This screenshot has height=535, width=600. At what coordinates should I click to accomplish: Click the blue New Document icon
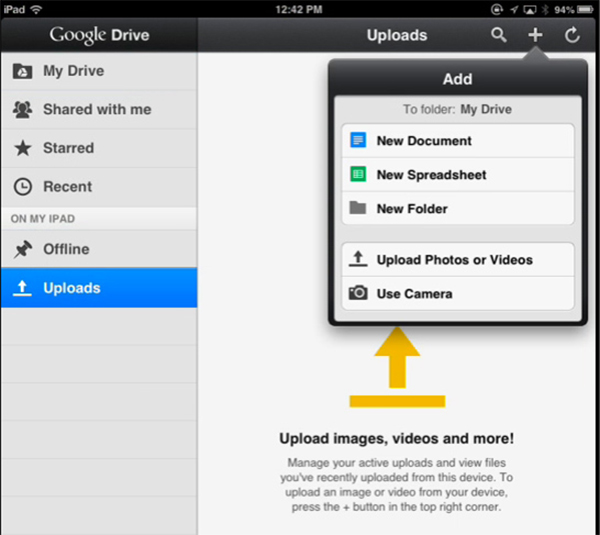click(358, 140)
